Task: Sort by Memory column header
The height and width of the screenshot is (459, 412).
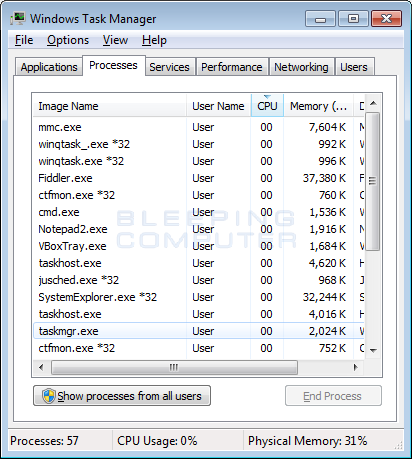Action: 318,106
